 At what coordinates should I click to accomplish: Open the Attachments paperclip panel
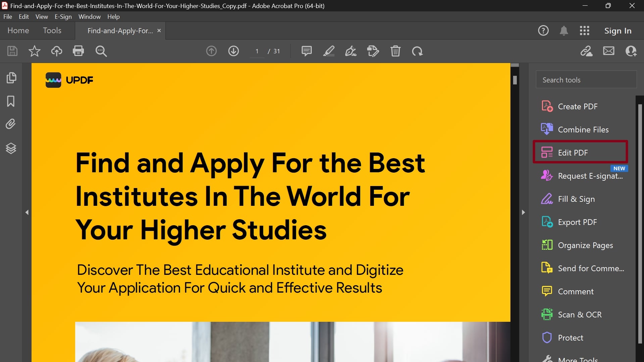(x=11, y=124)
